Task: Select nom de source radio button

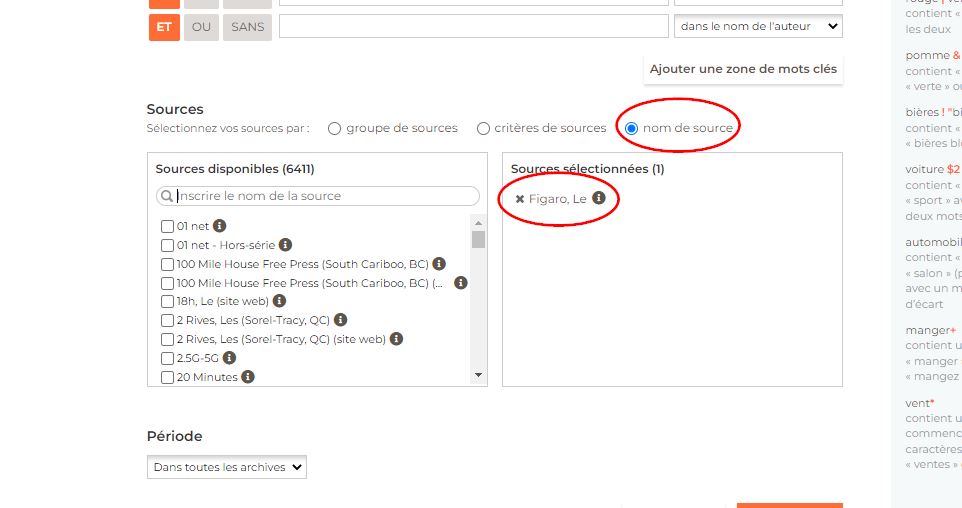Action: tap(631, 128)
